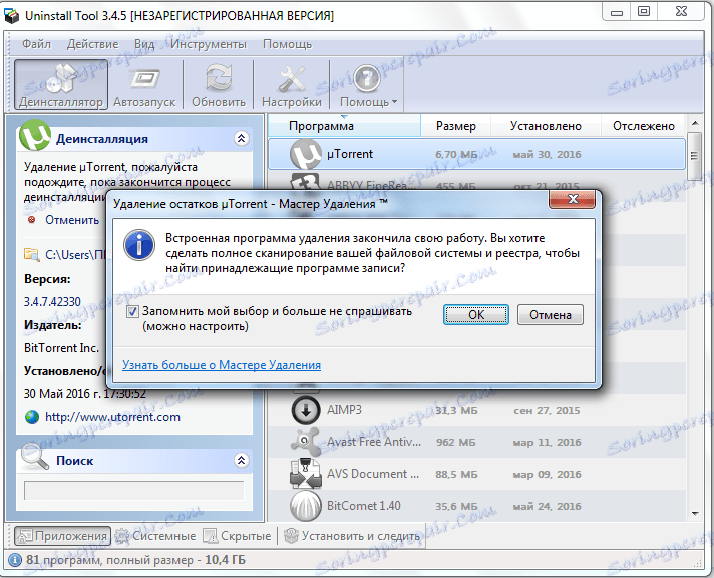This screenshot has height=578, width=714.
Task: Sort list by Отслежено column header
Action: [643, 126]
